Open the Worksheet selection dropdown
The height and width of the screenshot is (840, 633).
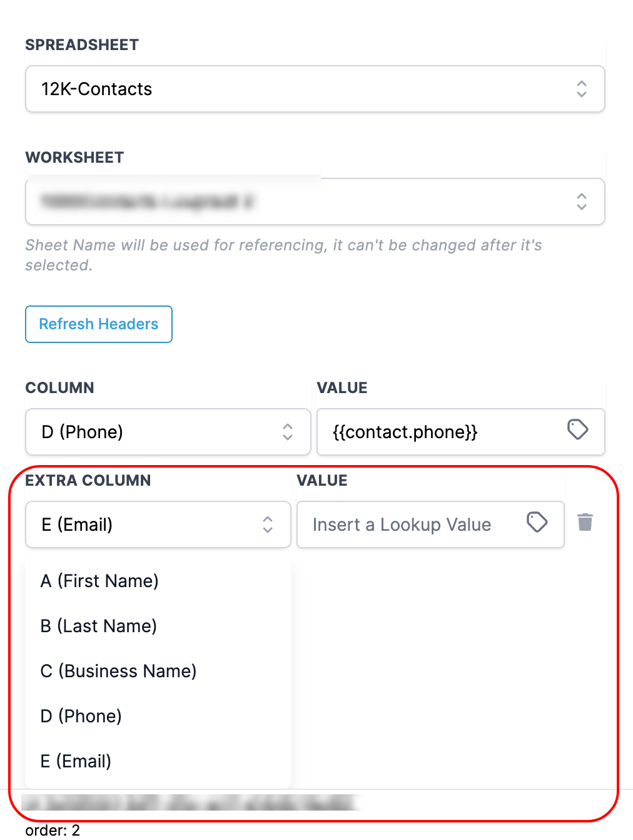click(x=315, y=202)
